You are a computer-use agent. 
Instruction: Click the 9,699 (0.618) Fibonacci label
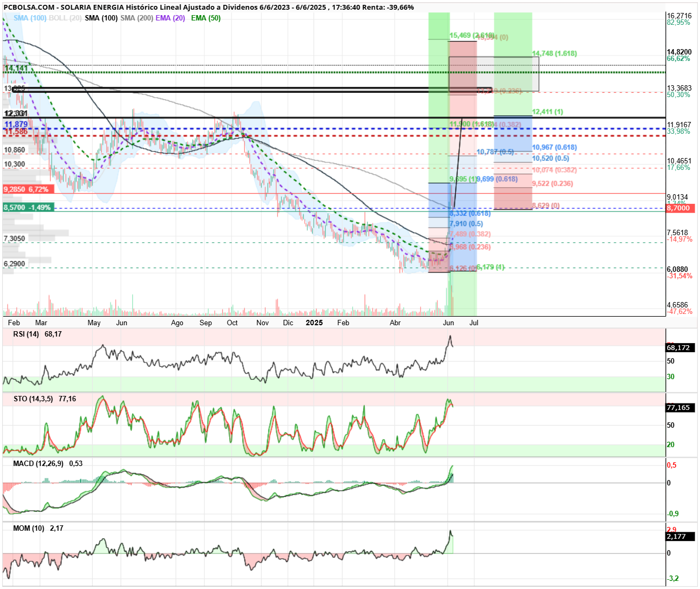click(497, 179)
